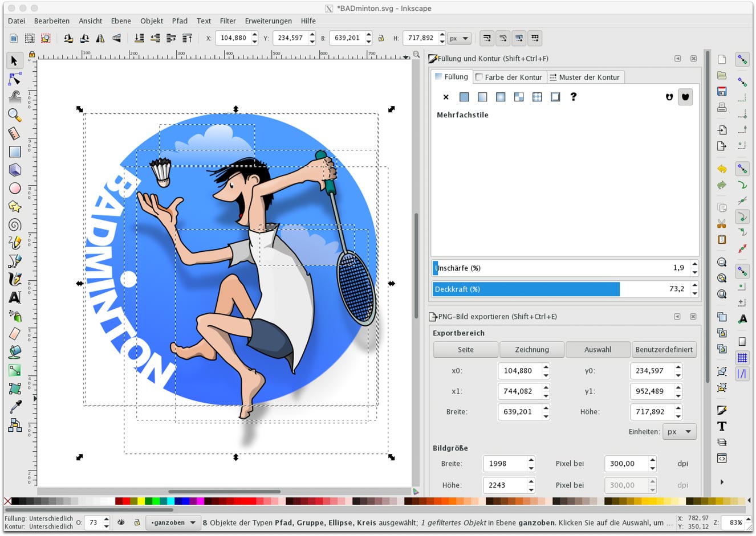Toggle snap to grids

tap(742, 358)
